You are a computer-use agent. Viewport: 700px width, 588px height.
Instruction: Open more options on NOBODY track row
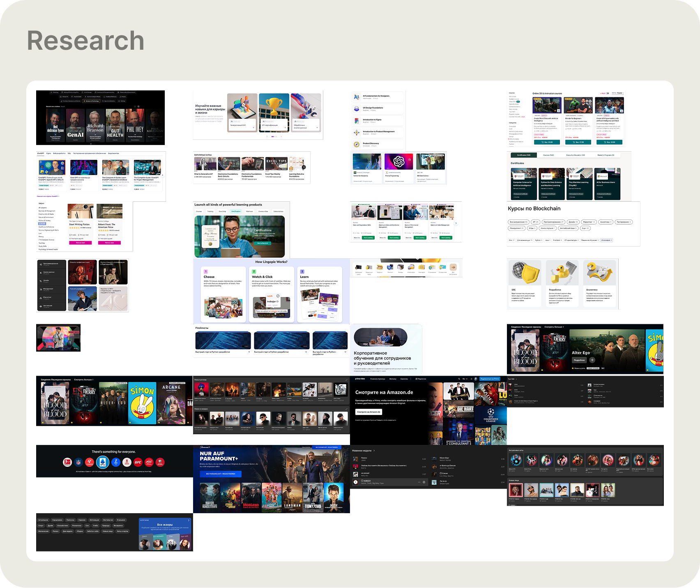click(419, 482)
